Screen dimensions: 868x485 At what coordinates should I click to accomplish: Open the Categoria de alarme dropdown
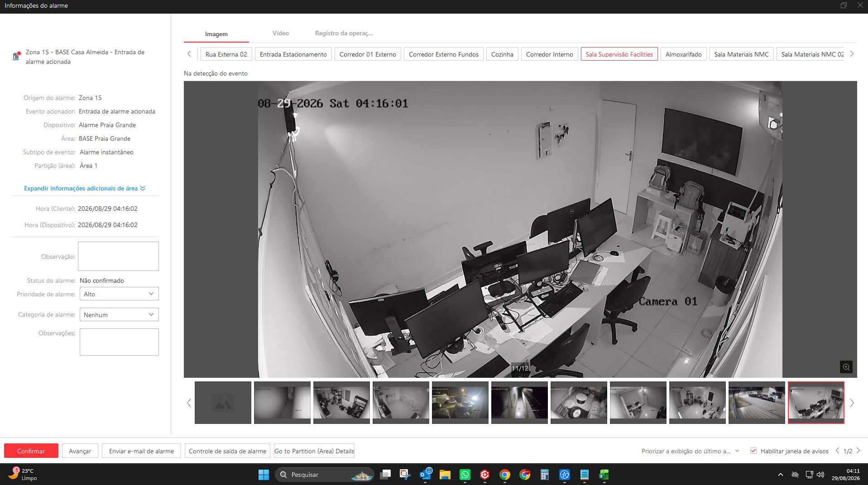tap(119, 315)
